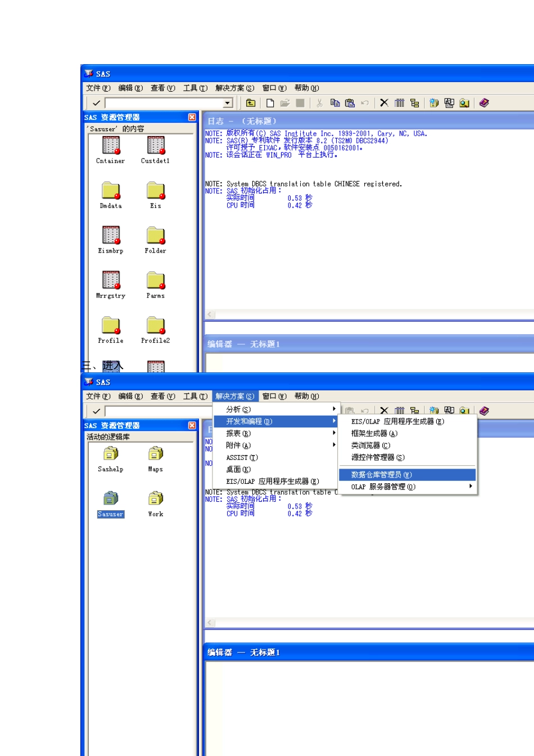Click up-one-level folder icon in upper toolbar
Viewport: 534px width, 756px height.
click(251, 103)
